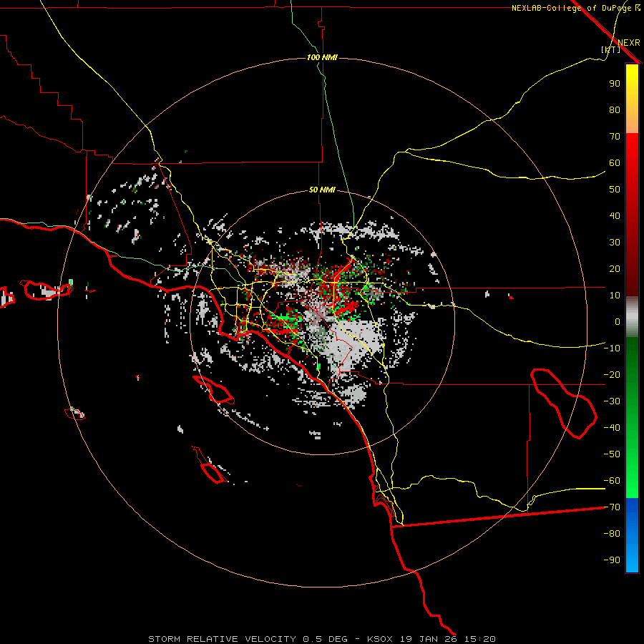Click the "19 JAN 26" date text
Viewport: 644px width, 644px height.
(x=429, y=639)
